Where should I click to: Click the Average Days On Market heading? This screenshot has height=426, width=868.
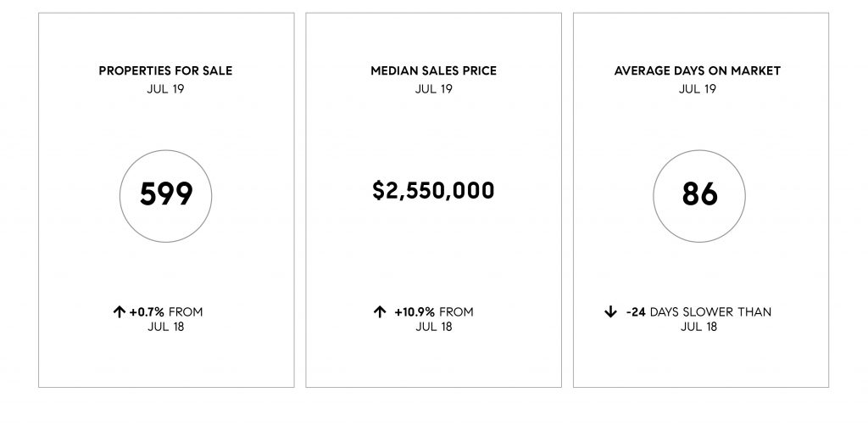coord(698,71)
